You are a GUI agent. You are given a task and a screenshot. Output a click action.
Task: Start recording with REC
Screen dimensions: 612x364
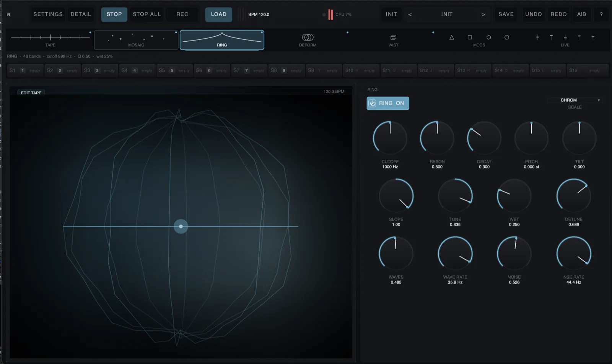182,14
